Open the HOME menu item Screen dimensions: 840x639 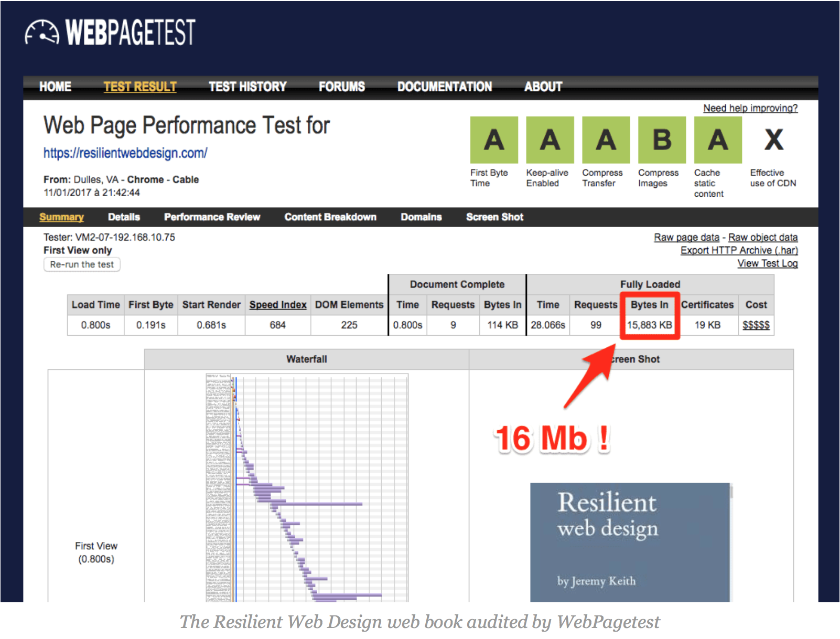(x=56, y=87)
